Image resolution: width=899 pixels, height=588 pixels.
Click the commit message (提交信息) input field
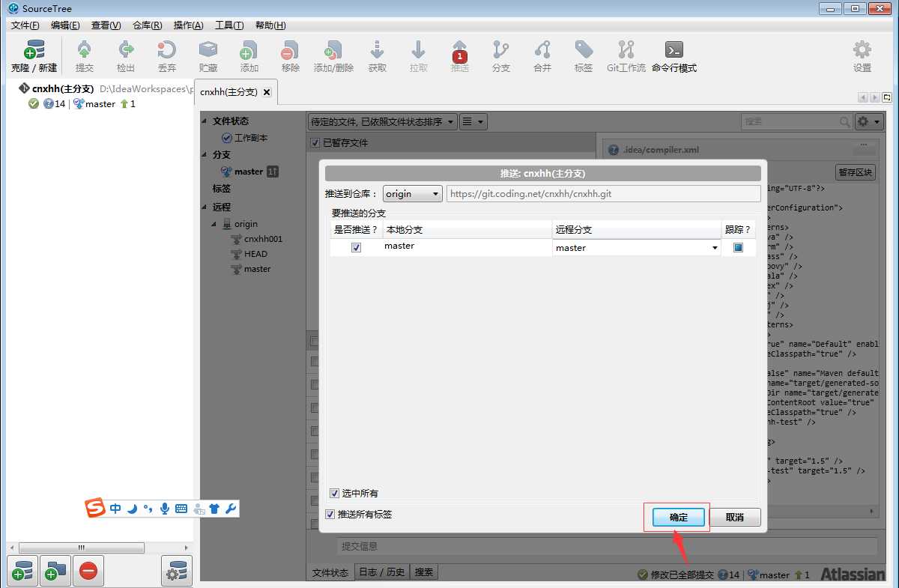tap(606, 546)
